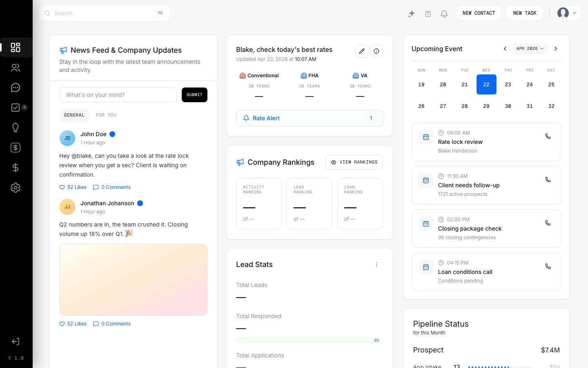Image resolution: width=588 pixels, height=368 pixels.
Task: Click What's on your mind input
Action: click(x=118, y=95)
